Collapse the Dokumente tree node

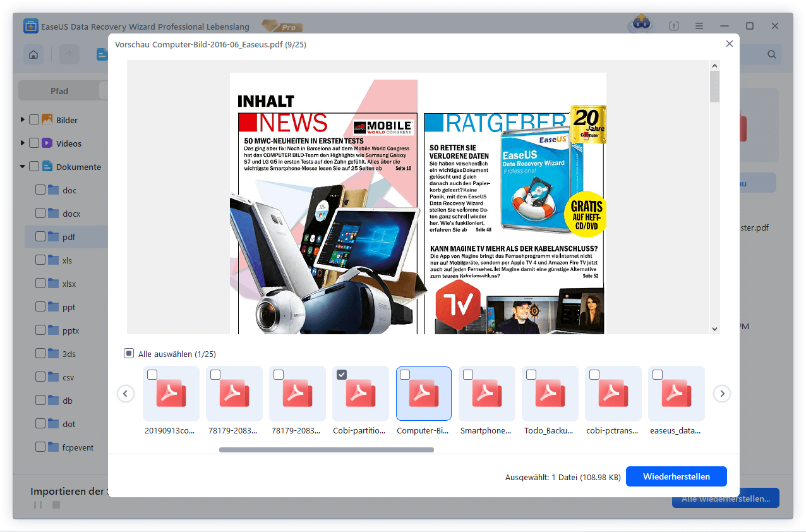pyautogui.click(x=23, y=167)
